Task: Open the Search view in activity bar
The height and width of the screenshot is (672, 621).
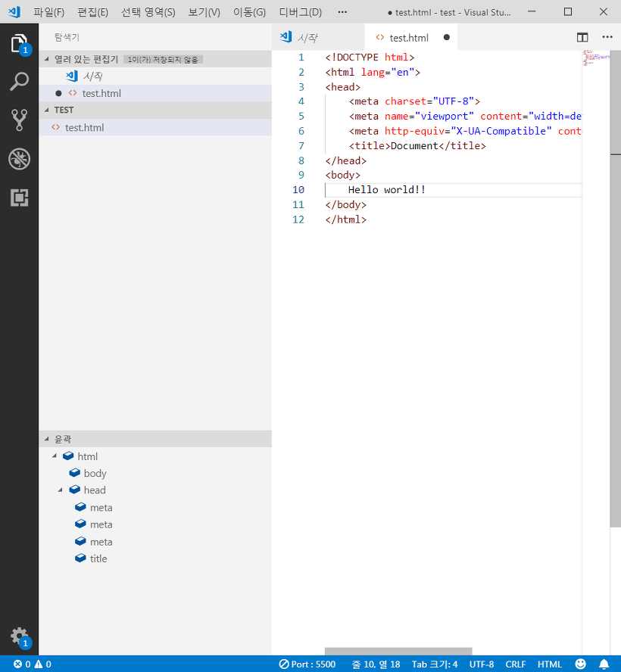Action: pos(19,82)
